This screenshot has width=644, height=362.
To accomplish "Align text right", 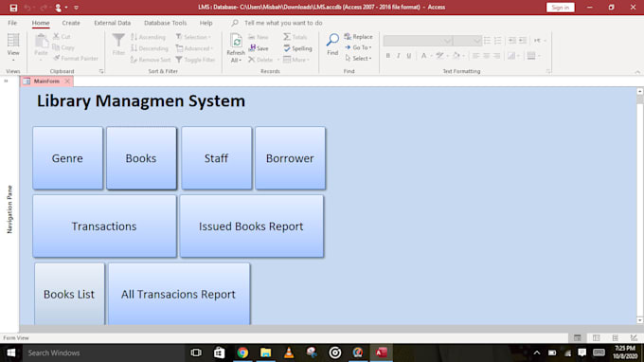I will pos(497,56).
